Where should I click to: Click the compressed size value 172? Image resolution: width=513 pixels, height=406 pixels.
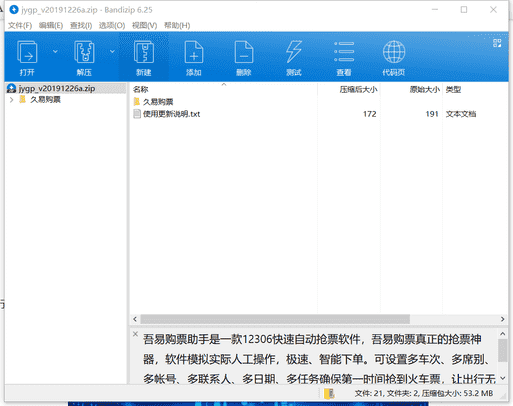pos(369,114)
